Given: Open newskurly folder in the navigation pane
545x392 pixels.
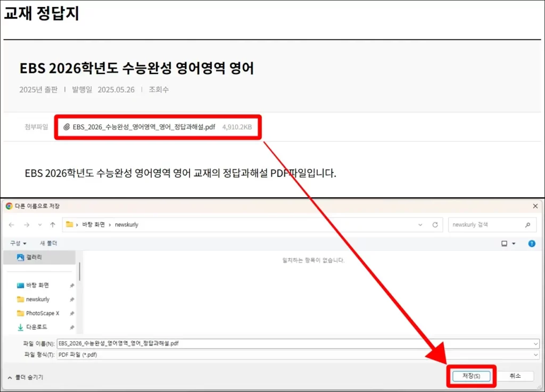Looking at the screenshot, I should coord(38,299).
